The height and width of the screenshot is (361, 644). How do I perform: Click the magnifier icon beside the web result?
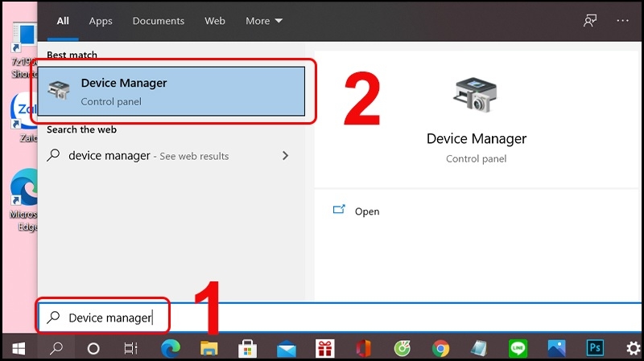pyautogui.click(x=53, y=155)
